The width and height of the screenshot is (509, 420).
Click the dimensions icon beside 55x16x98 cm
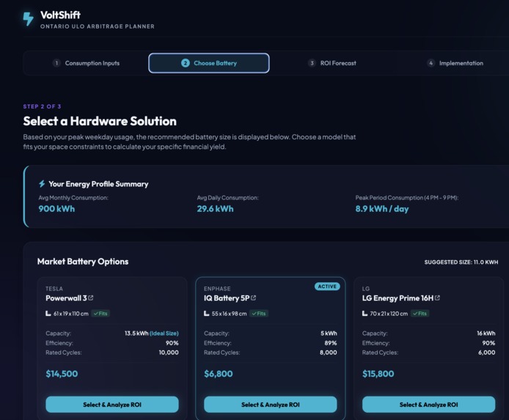coord(206,313)
